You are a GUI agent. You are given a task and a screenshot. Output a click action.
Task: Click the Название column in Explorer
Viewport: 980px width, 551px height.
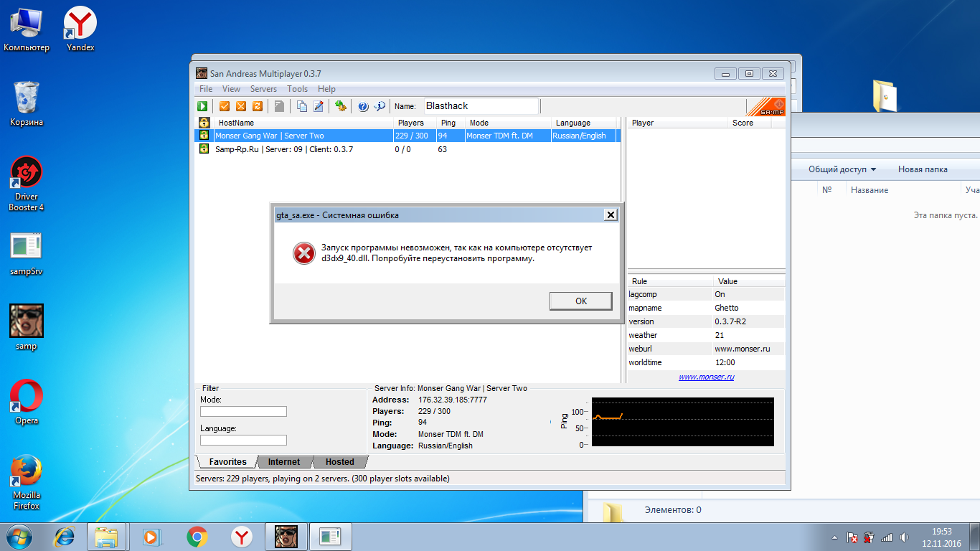click(x=870, y=190)
